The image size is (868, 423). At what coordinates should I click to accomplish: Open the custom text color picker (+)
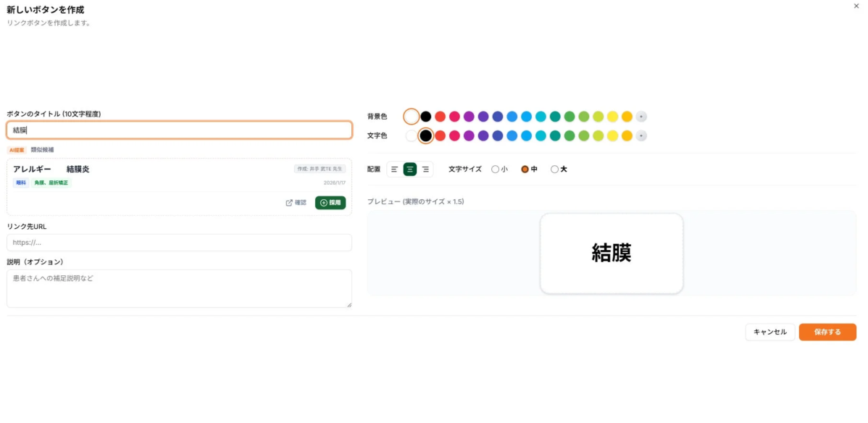(640, 135)
